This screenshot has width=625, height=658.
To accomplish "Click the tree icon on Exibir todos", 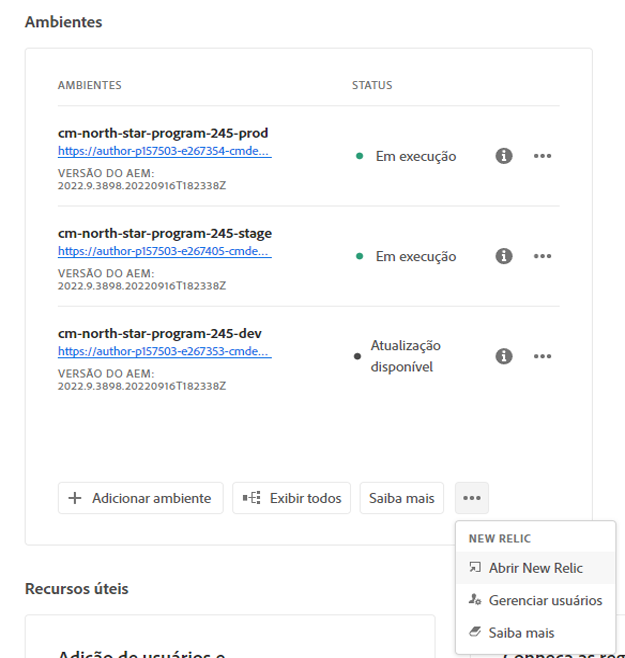I will click(x=252, y=498).
